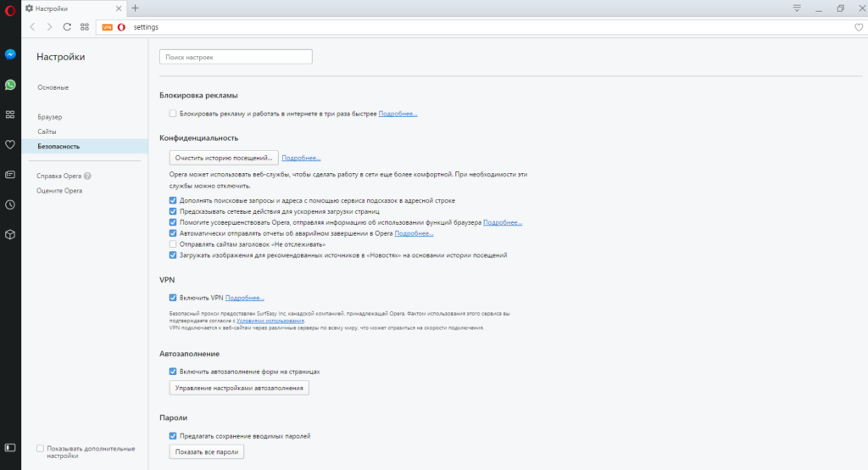Open the History clock icon in sidebar
868x470 pixels.
(10, 204)
